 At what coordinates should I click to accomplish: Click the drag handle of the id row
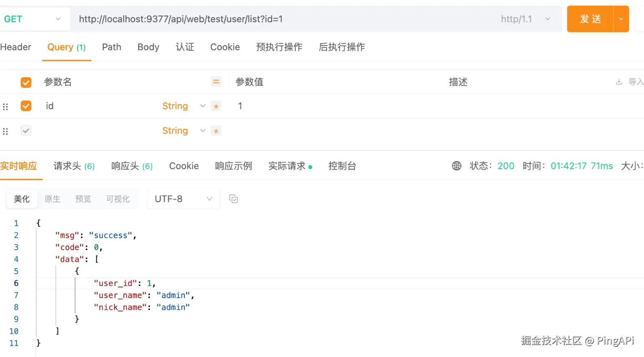tap(5, 107)
